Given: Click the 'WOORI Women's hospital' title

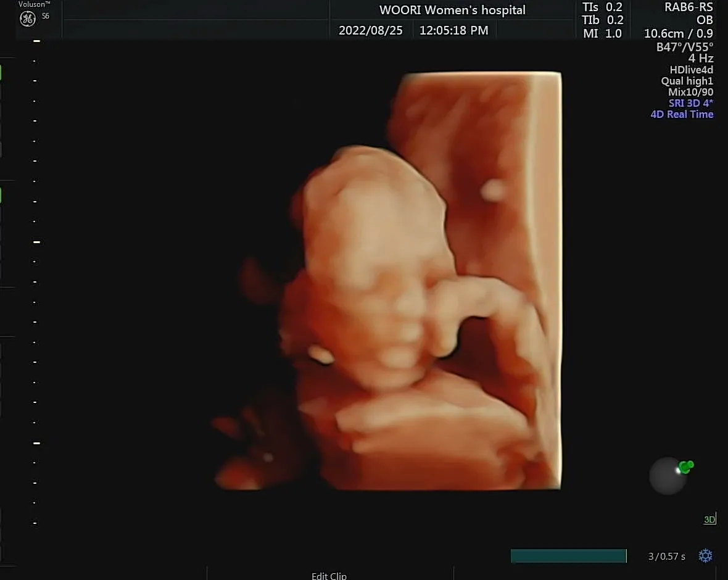Looking at the screenshot, I should (x=452, y=10).
